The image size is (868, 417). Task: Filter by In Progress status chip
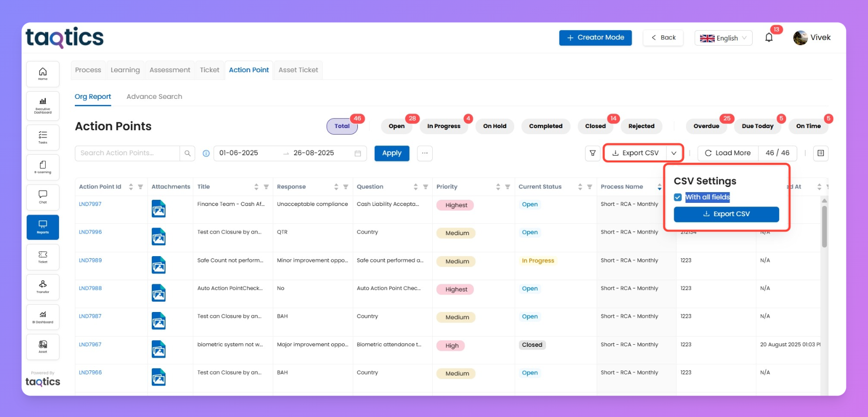pos(444,126)
